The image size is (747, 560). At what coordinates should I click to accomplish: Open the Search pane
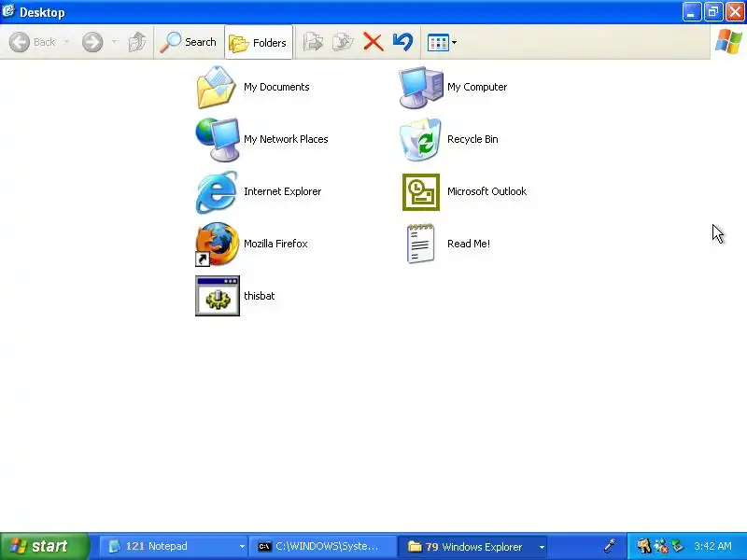click(x=189, y=42)
